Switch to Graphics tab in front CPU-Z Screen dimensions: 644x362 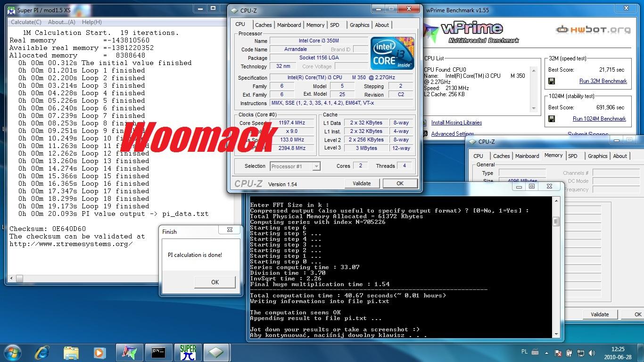coord(360,25)
